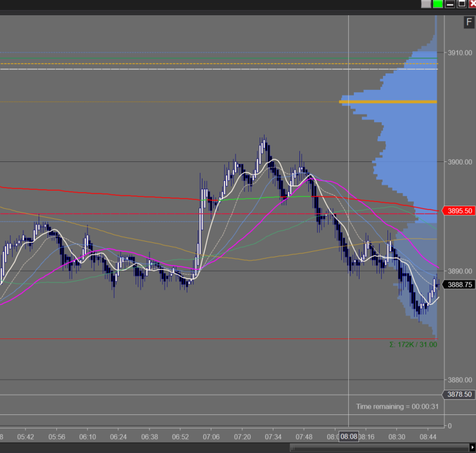Minimize the chart window
This screenshot has width=476, height=453.
coord(449,4)
